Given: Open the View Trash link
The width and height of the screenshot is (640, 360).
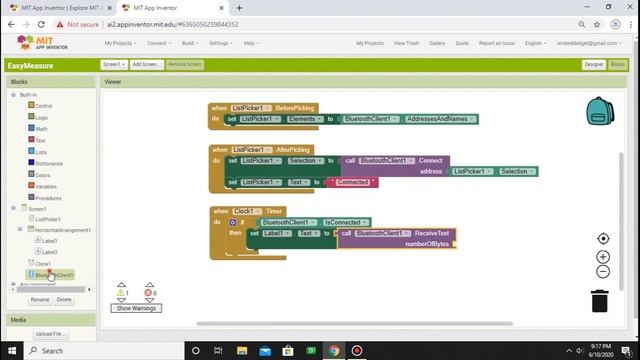Looking at the screenshot, I should [406, 43].
